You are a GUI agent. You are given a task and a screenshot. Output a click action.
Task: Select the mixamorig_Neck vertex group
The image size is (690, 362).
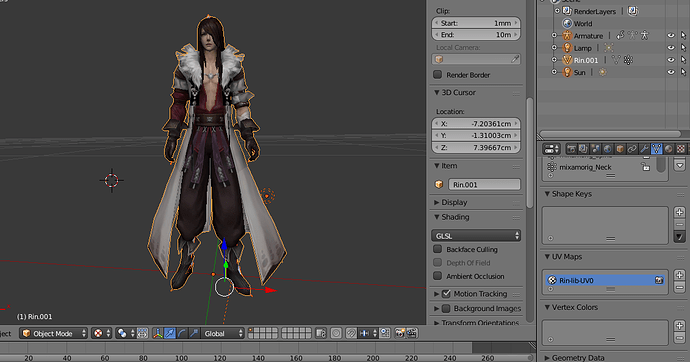coord(585,167)
